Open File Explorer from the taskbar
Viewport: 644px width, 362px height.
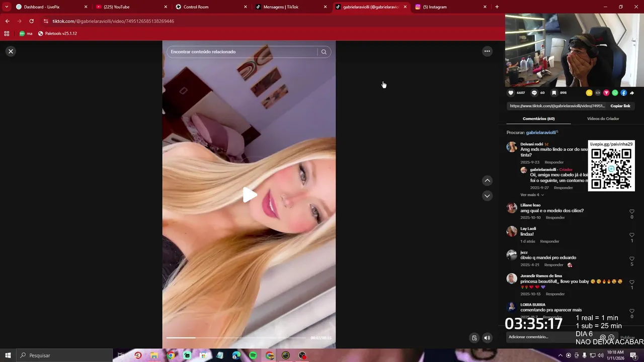coord(154,355)
